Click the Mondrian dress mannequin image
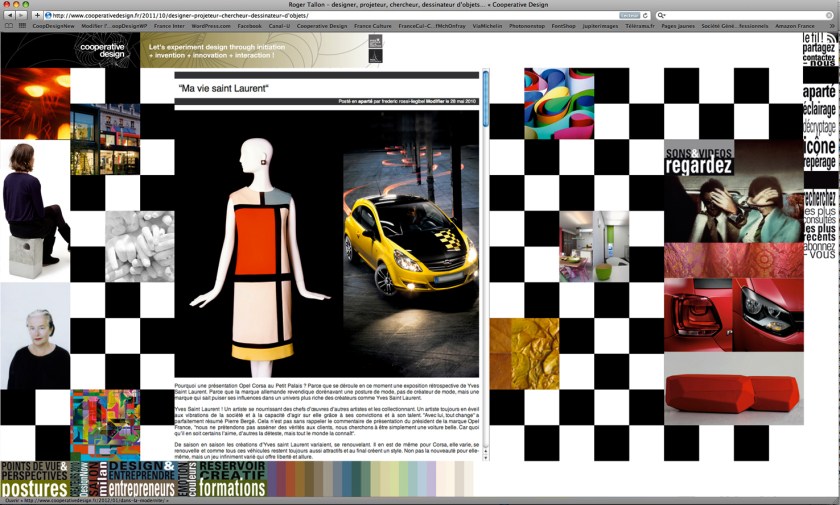Image resolution: width=840 pixels, height=505 pixels. tap(259, 256)
